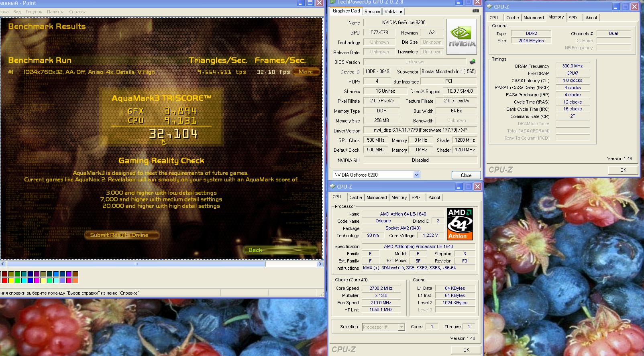Open Mainboard tab in the CPU-Z Memory window
This screenshot has width=644, height=356.
pos(534,18)
